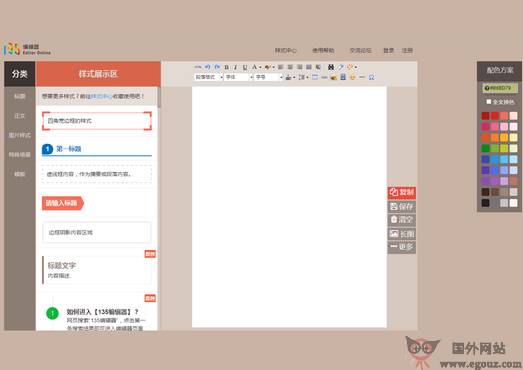Align text to the right
The image size is (523, 370).
click(x=300, y=67)
